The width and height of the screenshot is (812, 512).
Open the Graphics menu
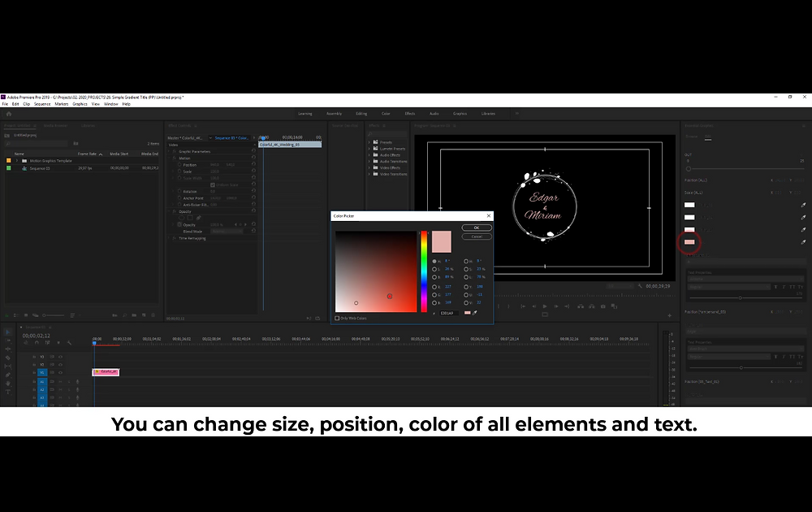click(80, 104)
